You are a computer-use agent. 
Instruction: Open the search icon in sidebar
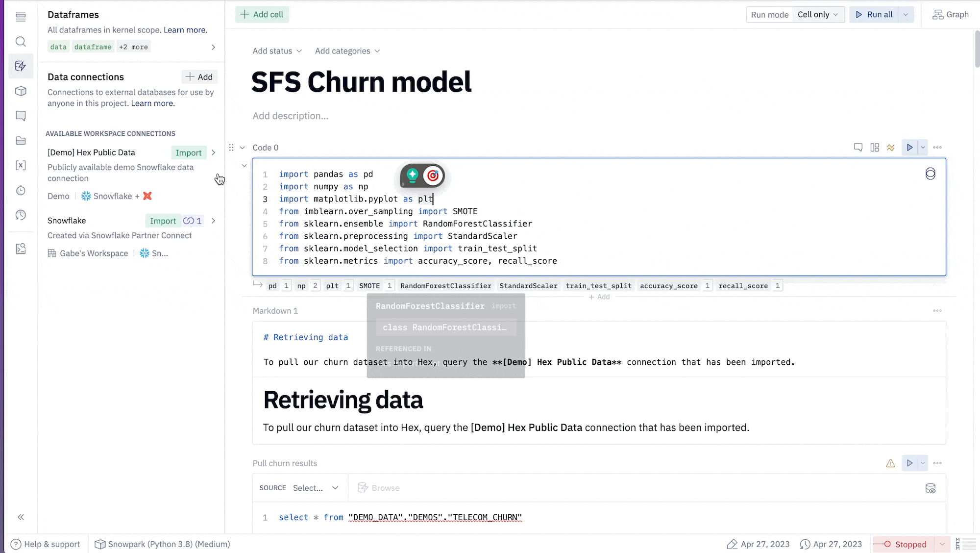[x=21, y=42]
